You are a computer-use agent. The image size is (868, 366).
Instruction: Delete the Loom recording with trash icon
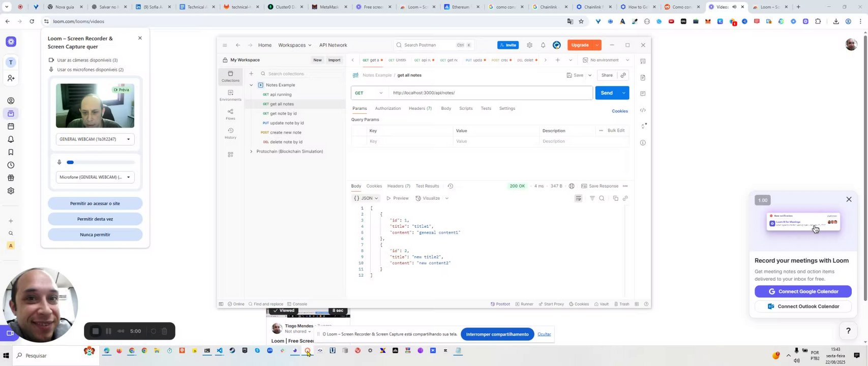(164, 331)
